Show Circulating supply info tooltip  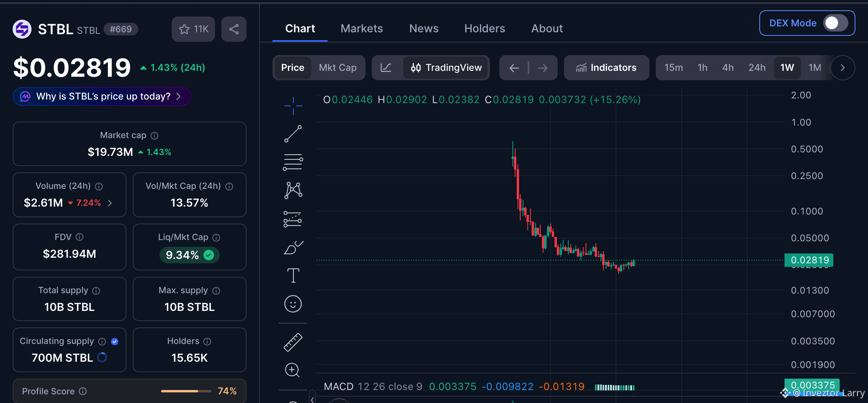click(102, 342)
